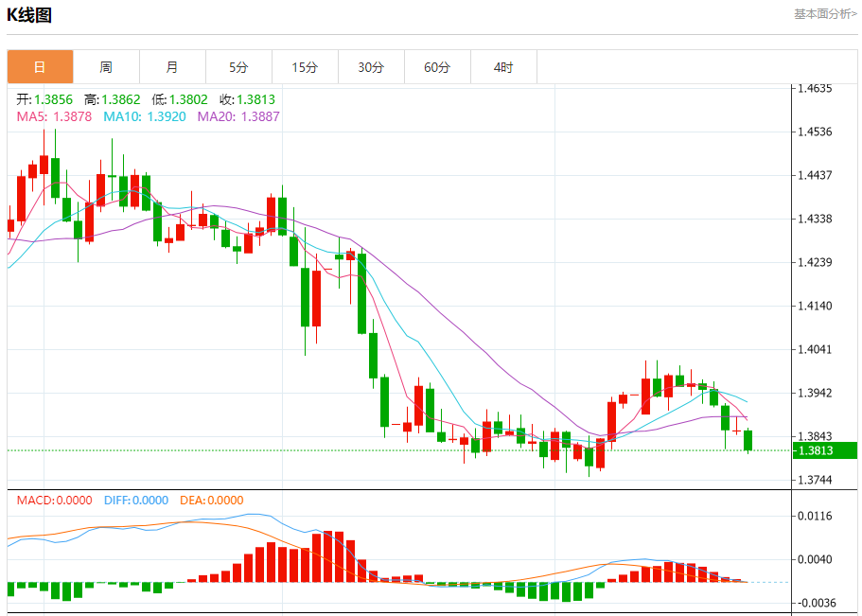This screenshot has height=616, width=862.
Task: Click the MA10: 1.3920 legend label
Action: click(145, 116)
